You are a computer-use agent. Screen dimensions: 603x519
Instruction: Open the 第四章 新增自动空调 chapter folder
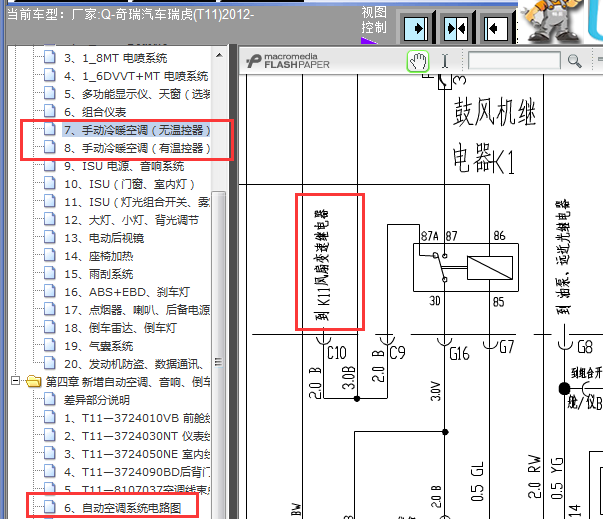128,382
